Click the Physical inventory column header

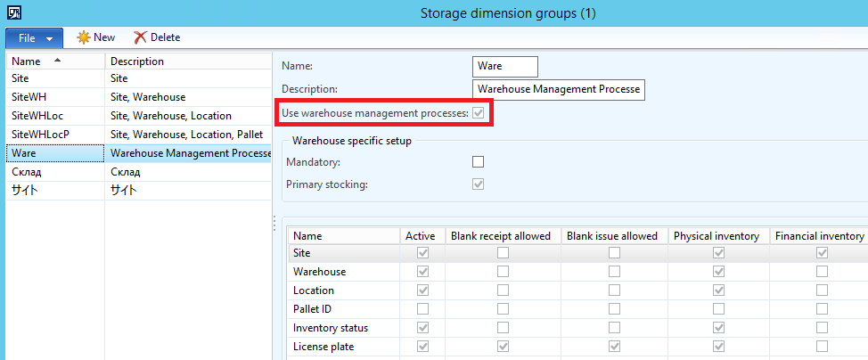(716, 236)
